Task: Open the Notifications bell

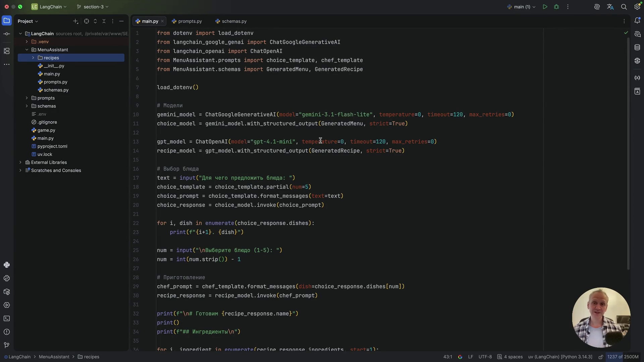Action: coord(637,21)
